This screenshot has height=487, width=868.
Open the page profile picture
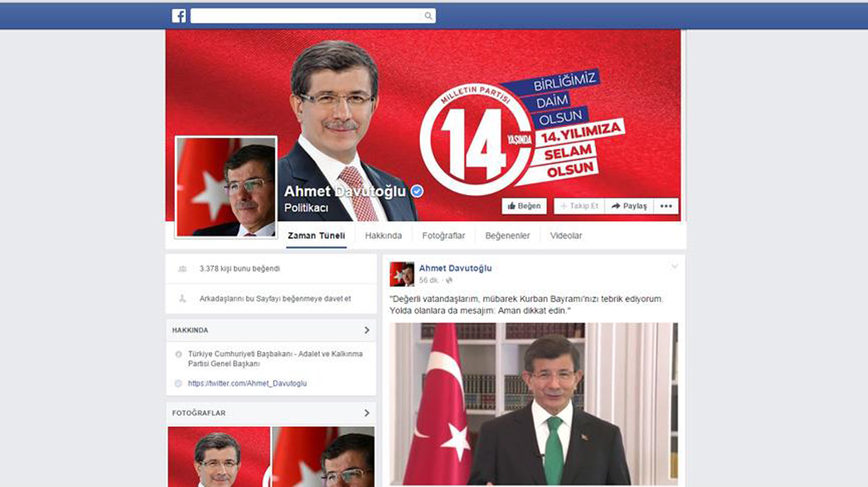pyautogui.click(x=226, y=186)
